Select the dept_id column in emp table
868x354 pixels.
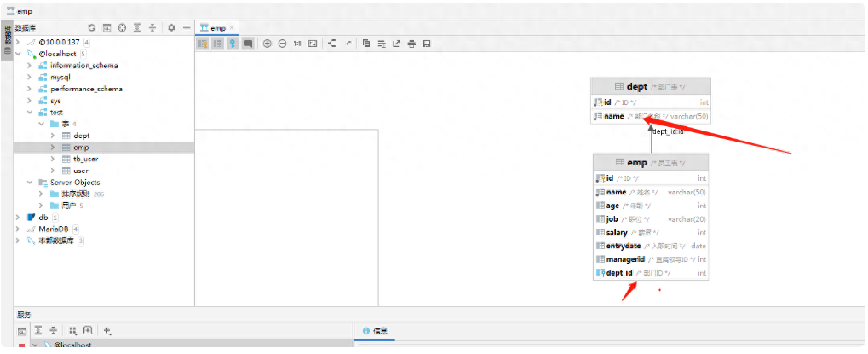[651, 273]
